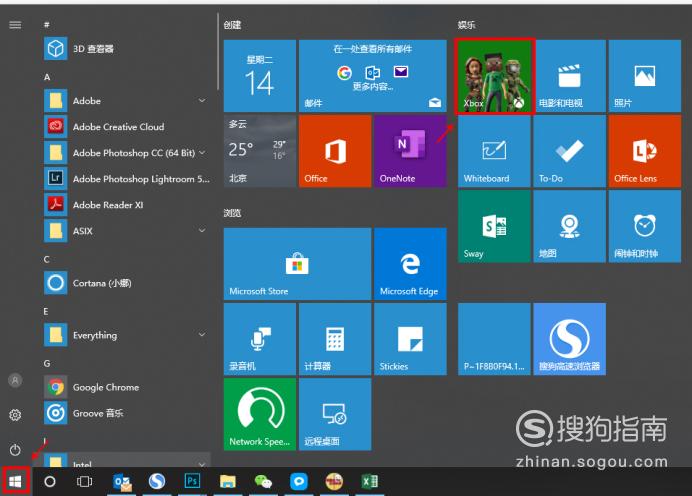Screen dimensions: 692x496
Task: Open the user account icon in Start sidebar
Action: pyautogui.click(x=15, y=380)
